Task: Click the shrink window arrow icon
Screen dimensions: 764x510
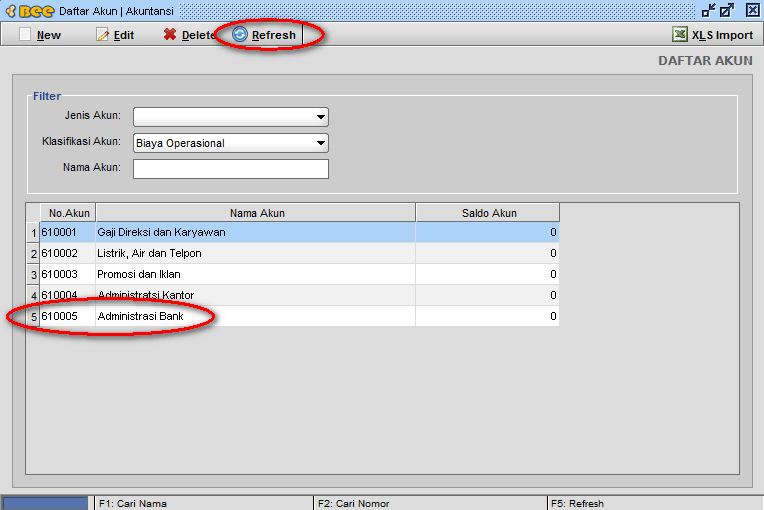Action: coord(708,10)
